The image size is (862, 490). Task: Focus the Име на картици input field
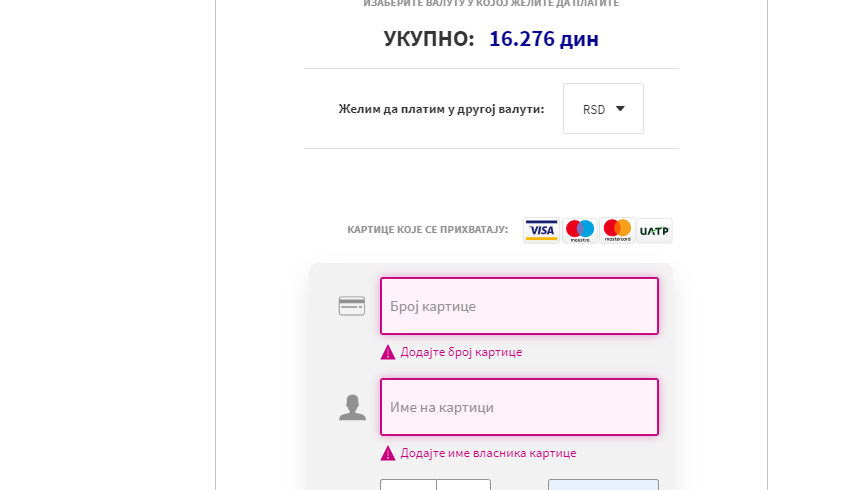pyautogui.click(x=519, y=408)
